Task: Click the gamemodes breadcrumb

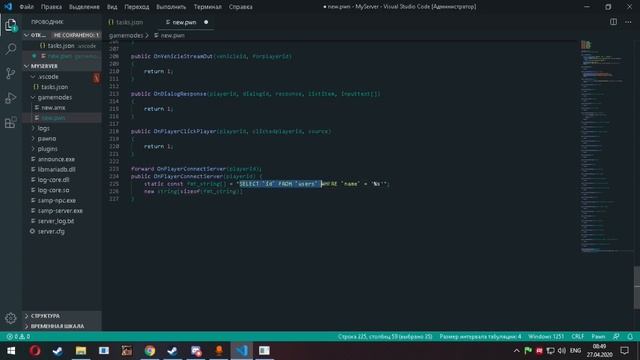Action: click(x=126, y=36)
